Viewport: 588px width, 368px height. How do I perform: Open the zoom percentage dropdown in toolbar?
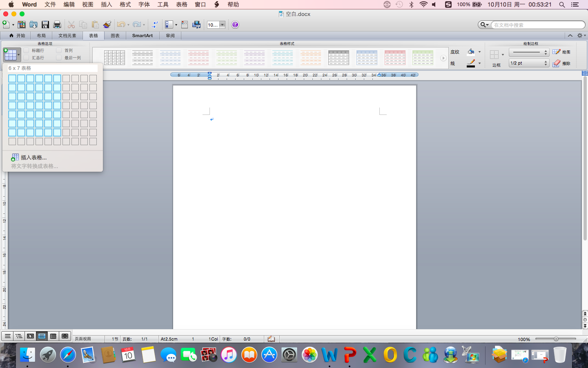[x=222, y=25]
